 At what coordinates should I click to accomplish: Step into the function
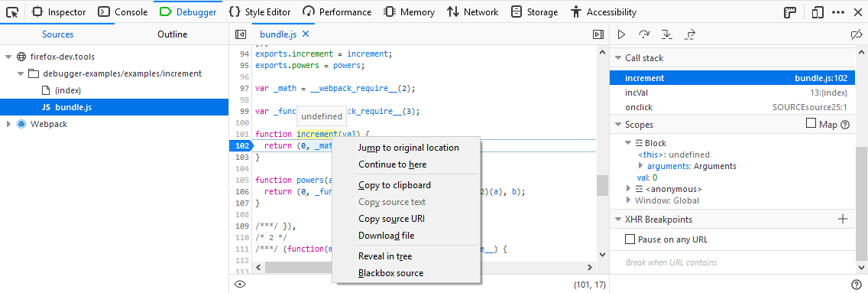[667, 34]
